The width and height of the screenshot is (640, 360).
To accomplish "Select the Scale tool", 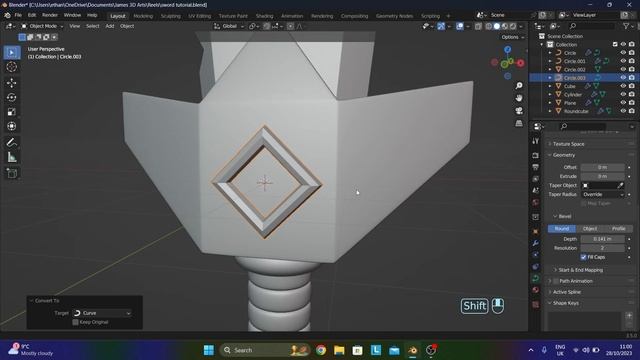I will tap(12, 112).
